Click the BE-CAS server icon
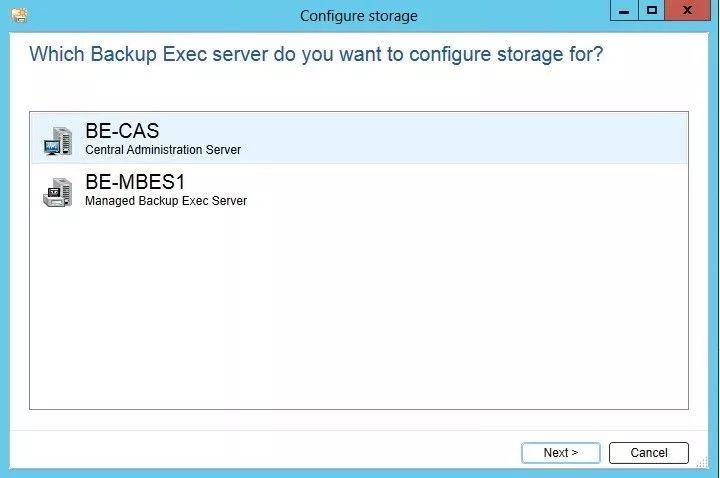This screenshot has height=478, width=720. (57, 139)
